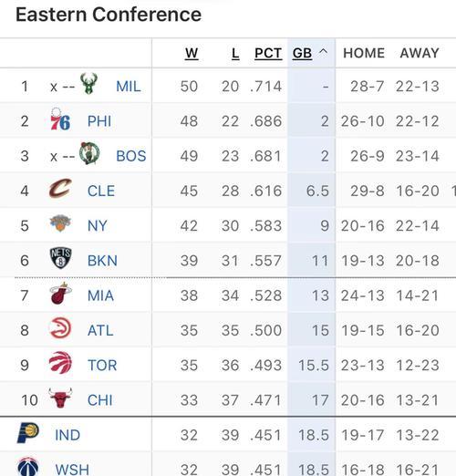Open the Milwaukee Bucks logo
The width and height of the screenshot is (456, 476).
click(89, 83)
